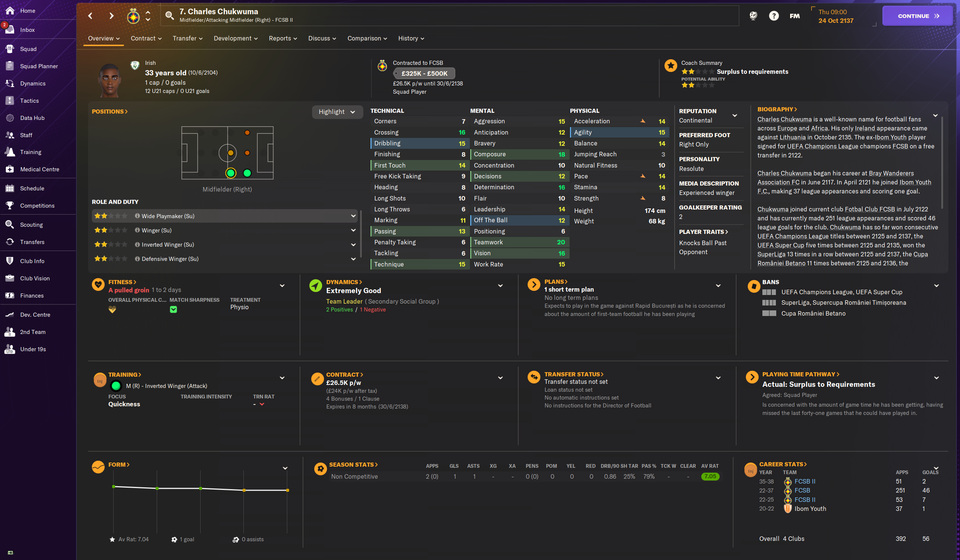Open the Discuss tab menu
The width and height of the screenshot is (960, 560).
[322, 39]
